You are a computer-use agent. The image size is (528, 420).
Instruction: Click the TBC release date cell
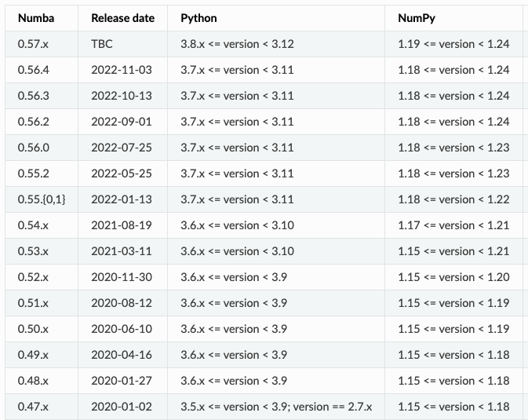[102, 44]
